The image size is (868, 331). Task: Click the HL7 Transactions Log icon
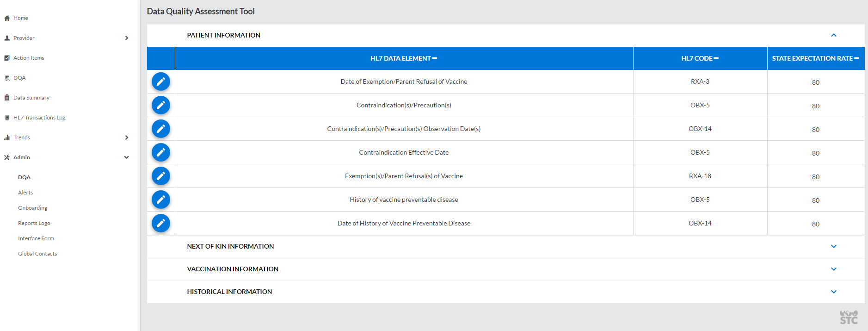pos(7,118)
